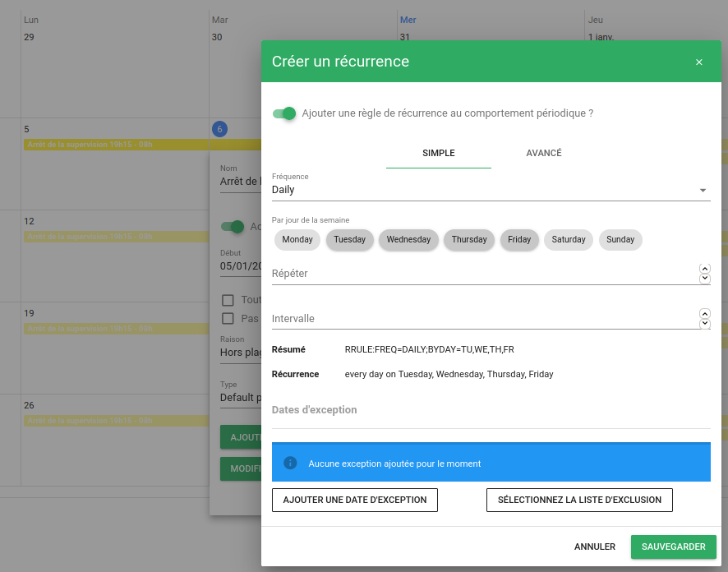The height and width of the screenshot is (572, 728).
Task: Click AJOUTER UNE DATE D'EXCEPTION button
Action: [x=355, y=500]
